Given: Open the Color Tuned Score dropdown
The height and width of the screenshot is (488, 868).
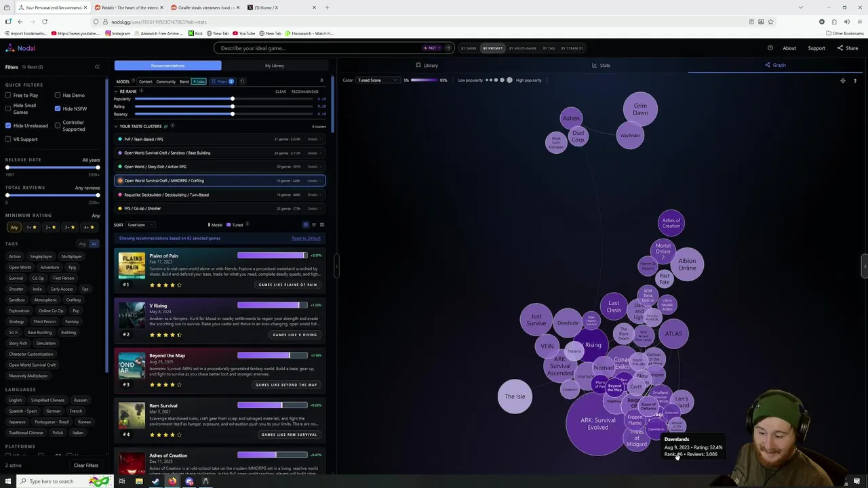Looking at the screenshot, I should [377, 81].
